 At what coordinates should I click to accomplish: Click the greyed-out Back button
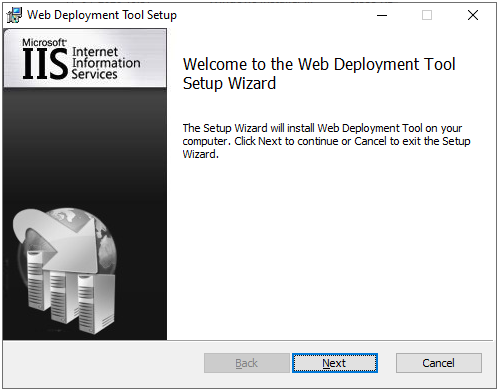[x=247, y=363]
